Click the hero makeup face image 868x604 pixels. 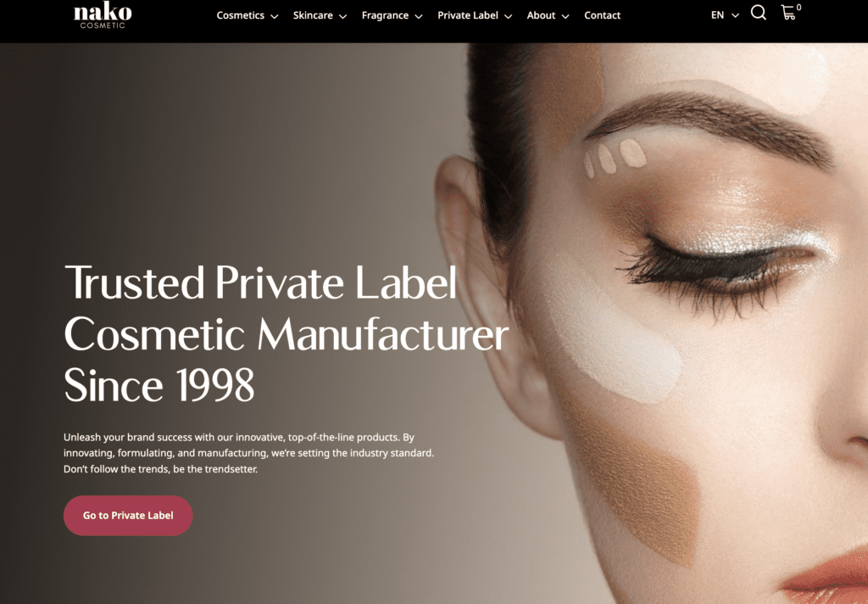[654, 323]
